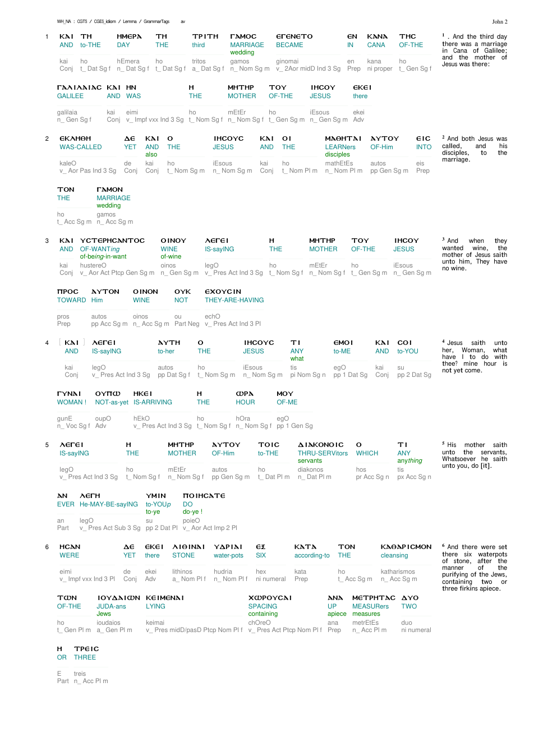Select the NOT-as-yet gloss
The height and width of the screenshot is (756, 534).
coord(112,402)
